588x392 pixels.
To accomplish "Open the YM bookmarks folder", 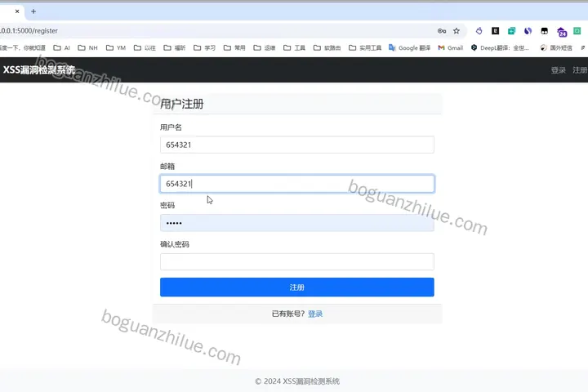I will coord(116,47).
